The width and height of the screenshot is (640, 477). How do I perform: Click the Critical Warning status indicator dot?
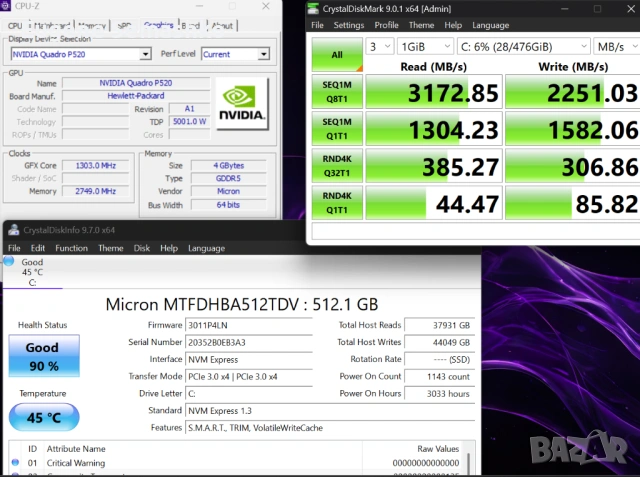pos(15,463)
